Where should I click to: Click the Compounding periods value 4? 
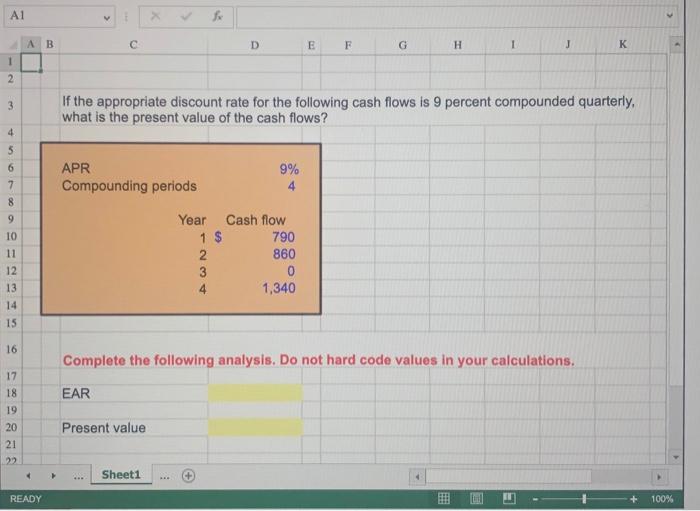(292, 186)
